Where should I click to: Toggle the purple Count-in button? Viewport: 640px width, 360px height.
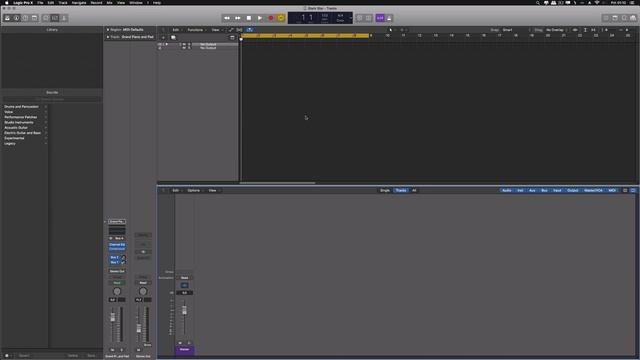[x=380, y=18]
